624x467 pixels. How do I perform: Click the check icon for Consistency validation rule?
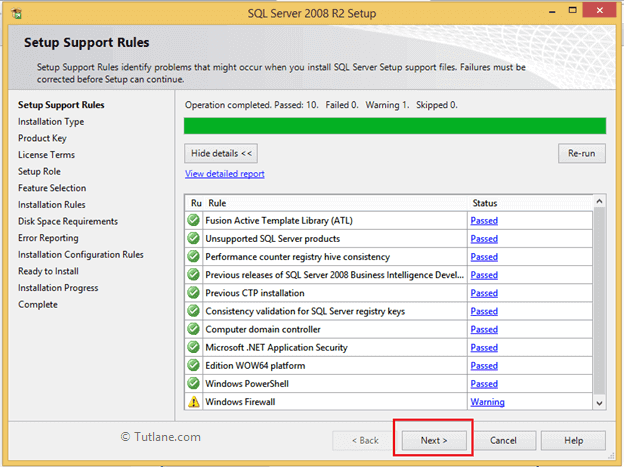(193, 311)
